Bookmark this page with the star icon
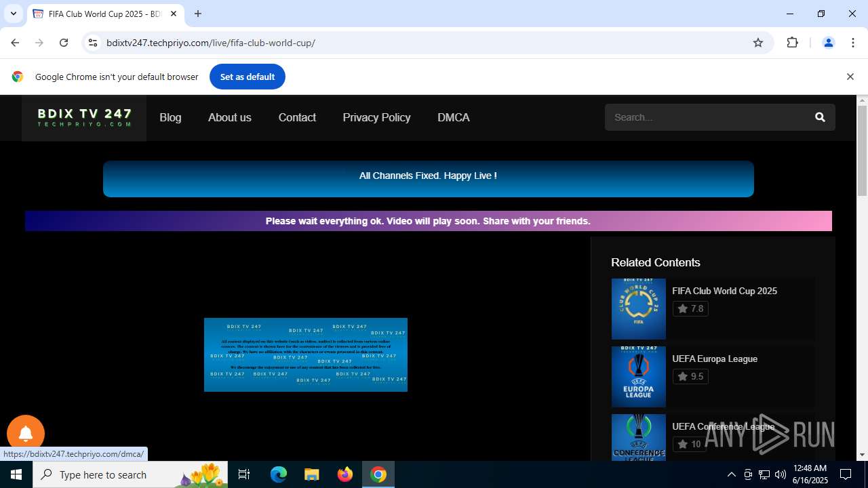 tap(758, 43)
